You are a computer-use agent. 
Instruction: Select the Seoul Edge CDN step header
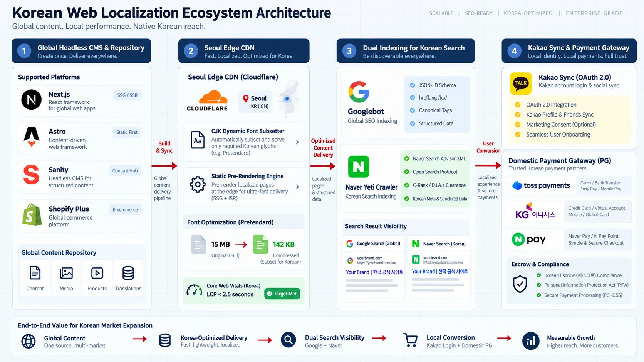coord(244,51)
